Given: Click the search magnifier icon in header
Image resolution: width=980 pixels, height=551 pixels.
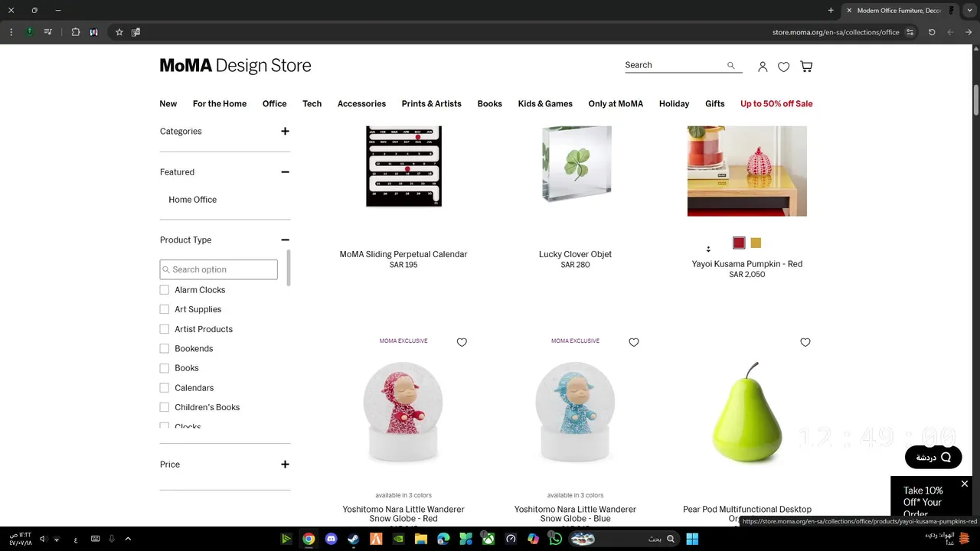Looking at the screenshot, I should point(731,66).
